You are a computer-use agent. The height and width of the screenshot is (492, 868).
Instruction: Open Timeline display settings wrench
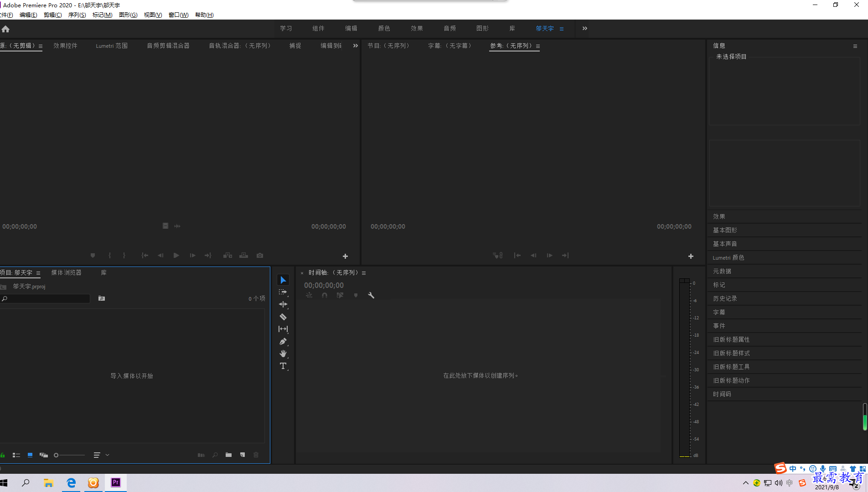(371, 295)
